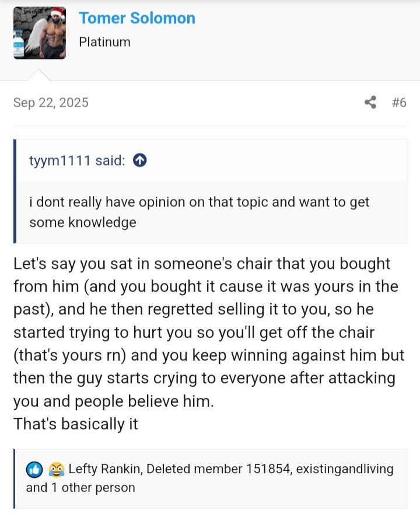This screenshot has height=514, width=420.
Task: Show reactions via "and 1 other person"
Action: (80, 487)
